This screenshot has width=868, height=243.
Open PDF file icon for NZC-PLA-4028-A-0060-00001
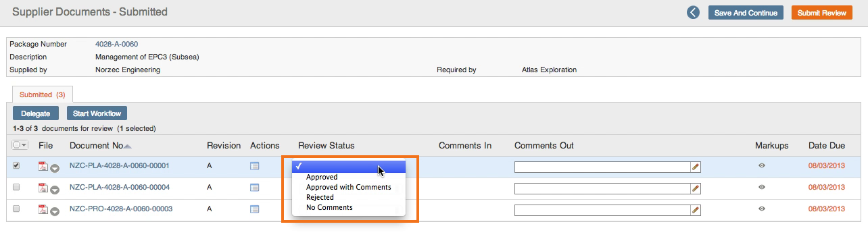click(x=43, y=166)
